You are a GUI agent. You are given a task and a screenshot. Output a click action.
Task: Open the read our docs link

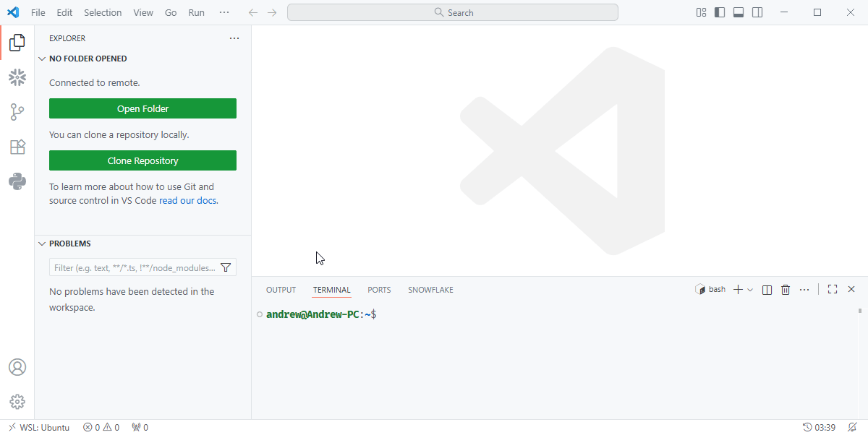pos(187,200)
